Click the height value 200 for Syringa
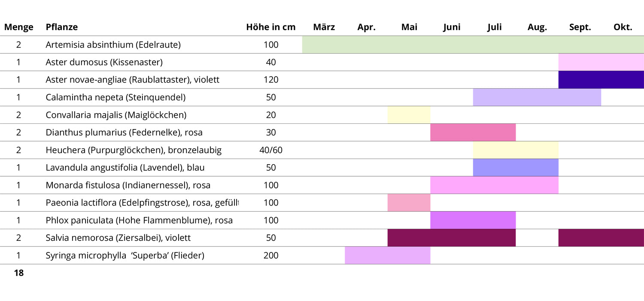644x301 pixels. click(x=271, y=255)
